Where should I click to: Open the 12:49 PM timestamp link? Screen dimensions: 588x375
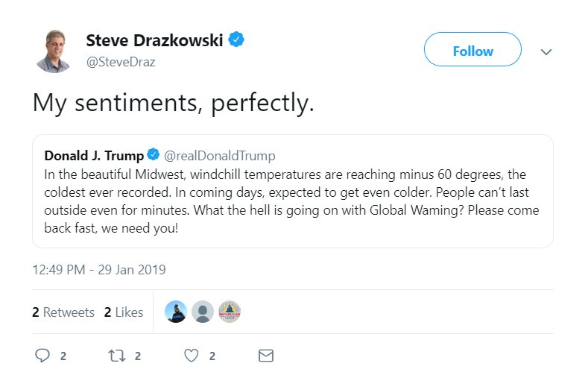pyautogui.click(x=99, y=269)
